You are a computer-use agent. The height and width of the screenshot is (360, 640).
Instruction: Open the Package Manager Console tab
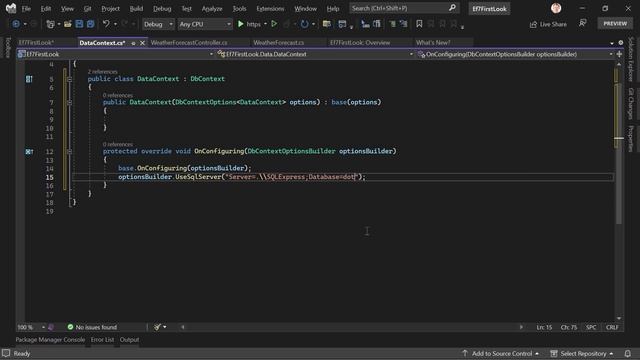point(50,340)
